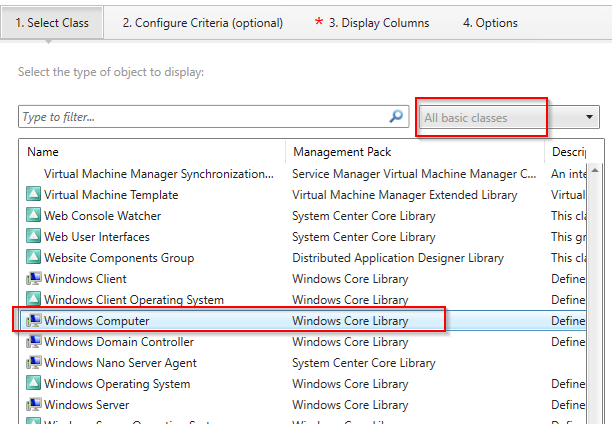Click the Windows Computer icon
The height and width of the screenshot is (424, 612).
pos(34,320)
